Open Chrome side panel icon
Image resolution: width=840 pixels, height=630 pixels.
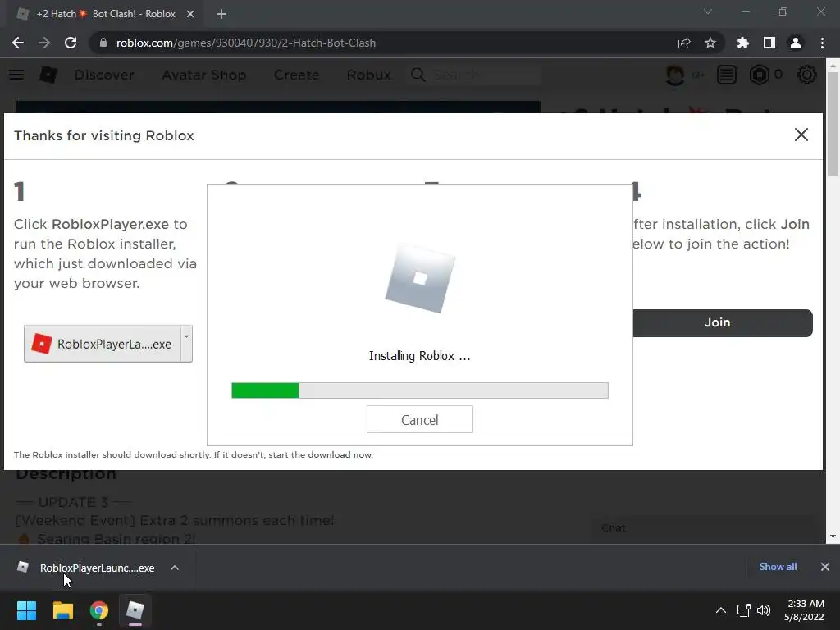(x=769, y=43)
